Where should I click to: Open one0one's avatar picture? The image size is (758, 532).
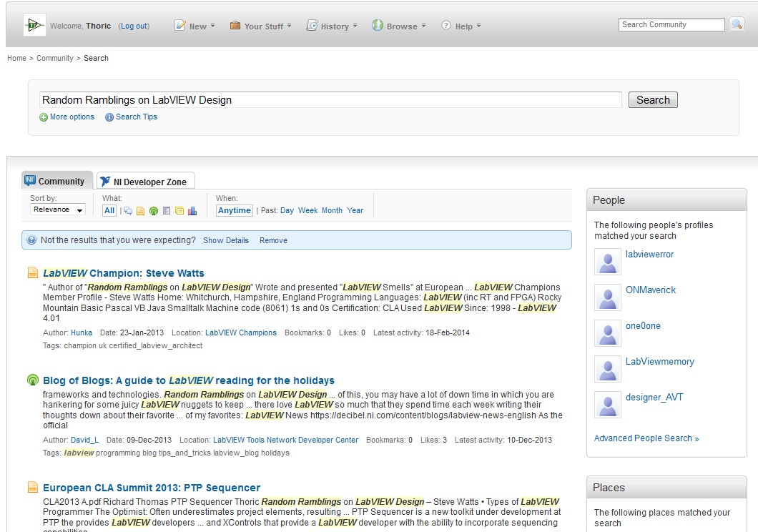[608, 333]
